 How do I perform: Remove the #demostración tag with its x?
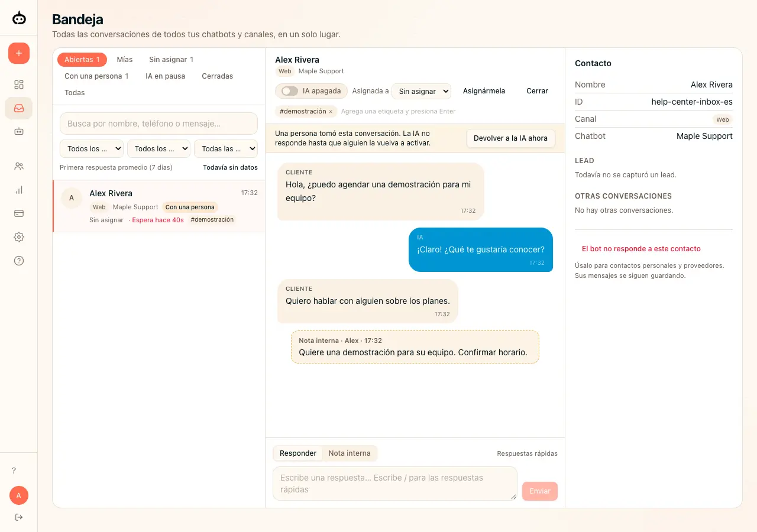click(x=331, y=112)
